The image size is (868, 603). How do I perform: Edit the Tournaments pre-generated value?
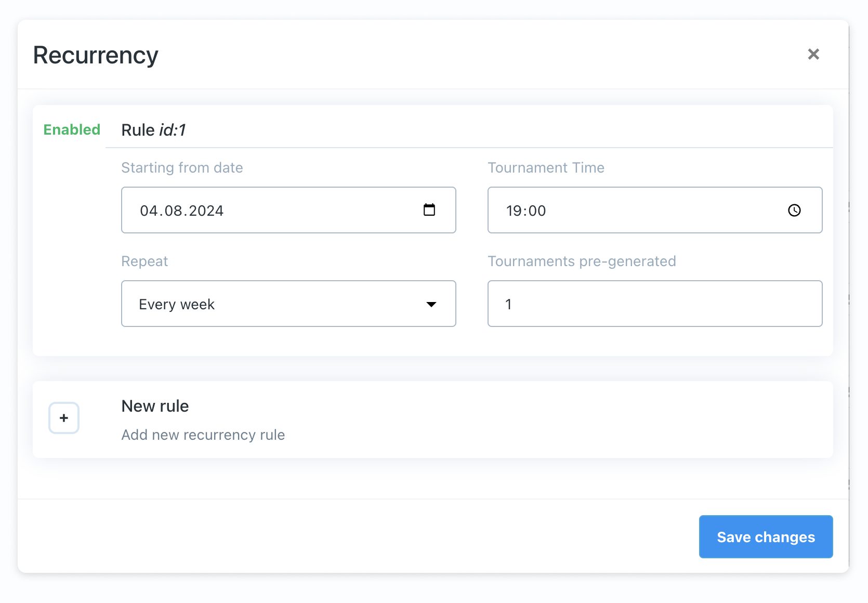[x=654, y=304]
